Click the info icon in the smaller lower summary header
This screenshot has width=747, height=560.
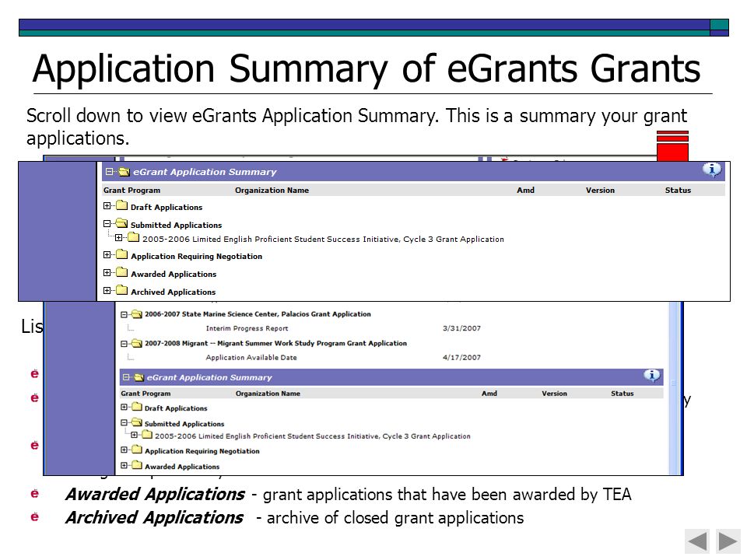pos(652,376)
